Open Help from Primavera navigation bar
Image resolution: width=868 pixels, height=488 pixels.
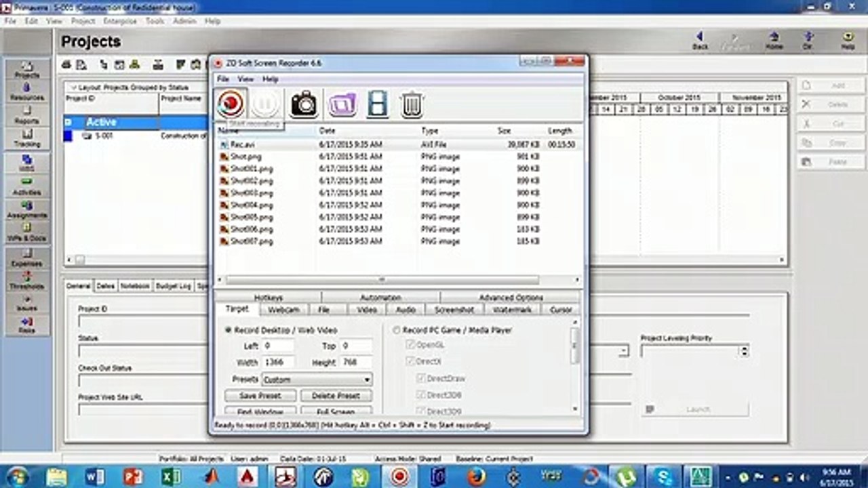tap(848, 41)
